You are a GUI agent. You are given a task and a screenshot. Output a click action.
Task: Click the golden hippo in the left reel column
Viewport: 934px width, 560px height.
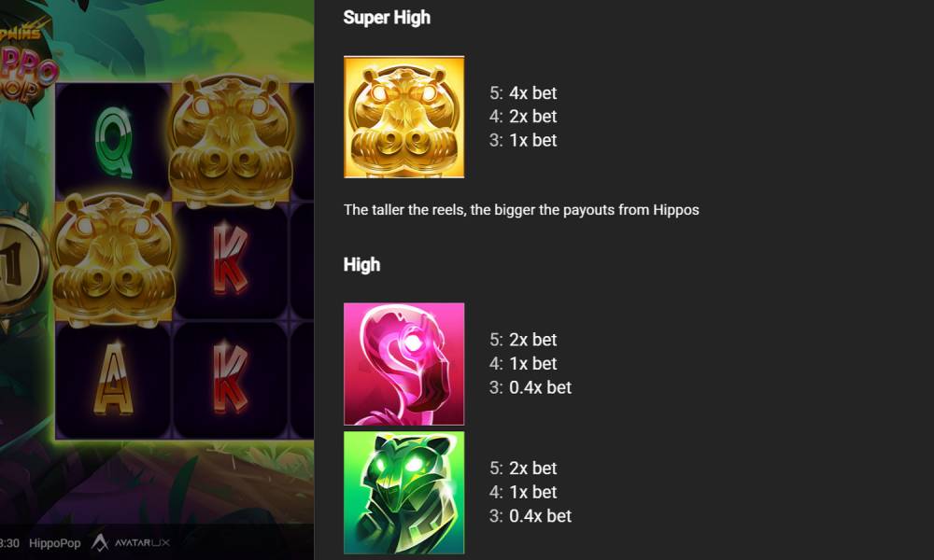click(114, 259)
